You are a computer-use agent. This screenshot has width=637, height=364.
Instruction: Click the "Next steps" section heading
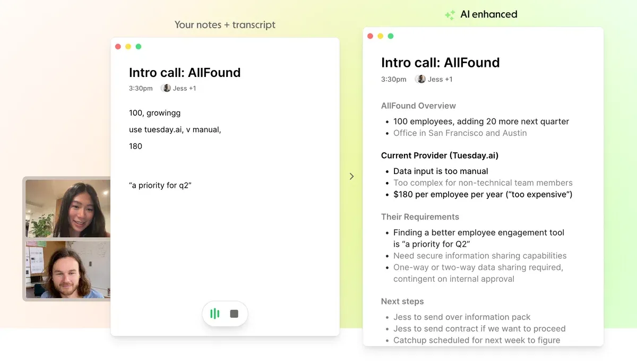tap(402, 301)
